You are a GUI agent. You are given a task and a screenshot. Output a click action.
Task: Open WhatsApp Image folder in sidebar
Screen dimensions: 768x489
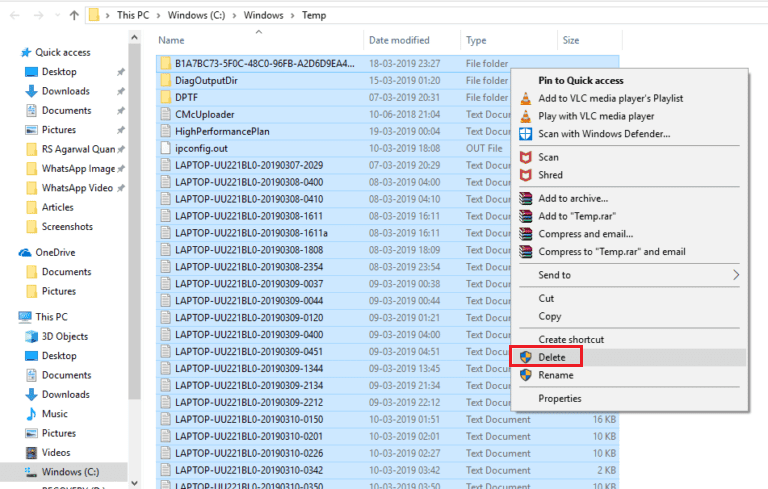(78, 169)
